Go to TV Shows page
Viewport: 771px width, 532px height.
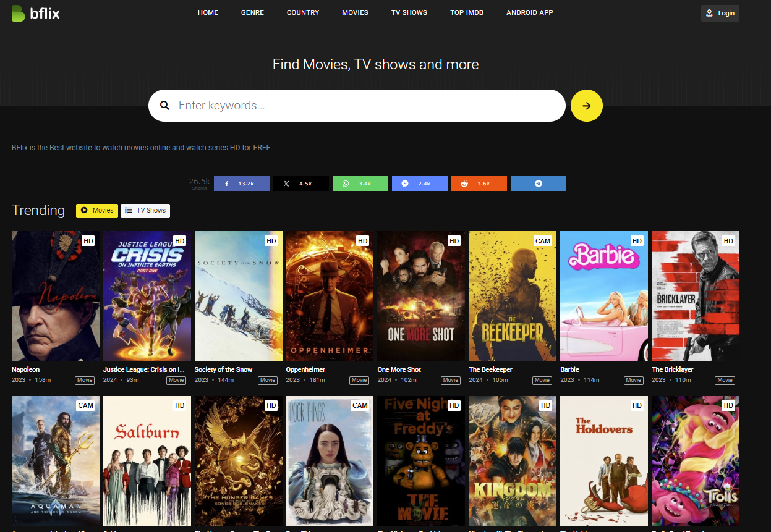point(409,12)
